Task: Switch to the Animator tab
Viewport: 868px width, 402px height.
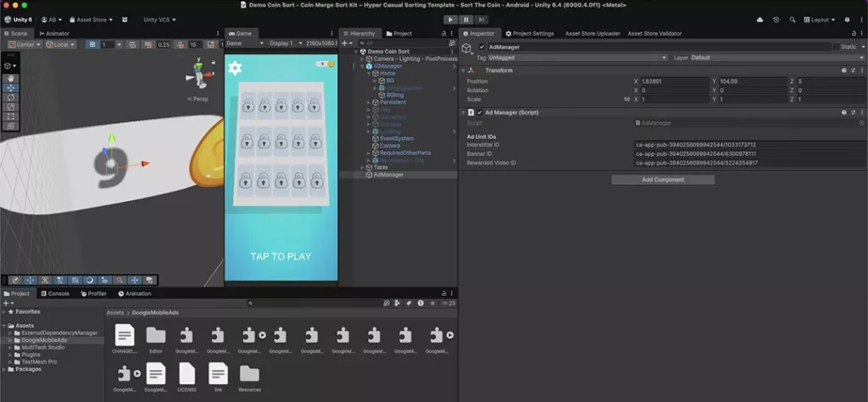Action: (54, 33)
